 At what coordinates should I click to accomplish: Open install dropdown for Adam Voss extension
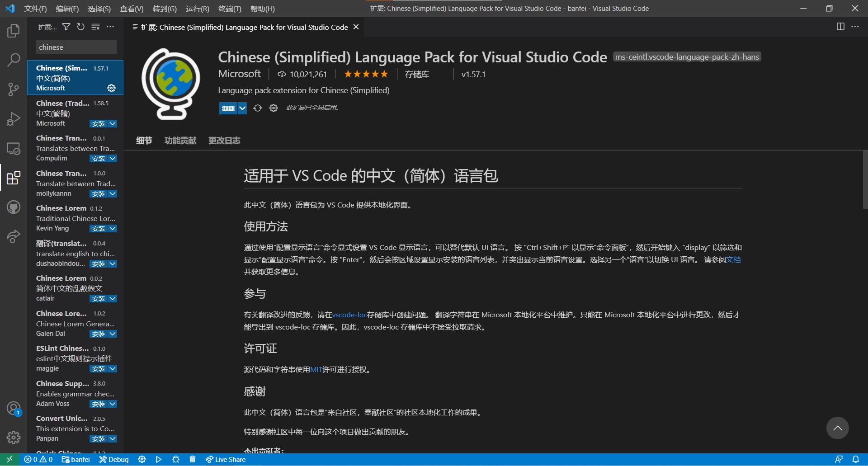point(113,404)
